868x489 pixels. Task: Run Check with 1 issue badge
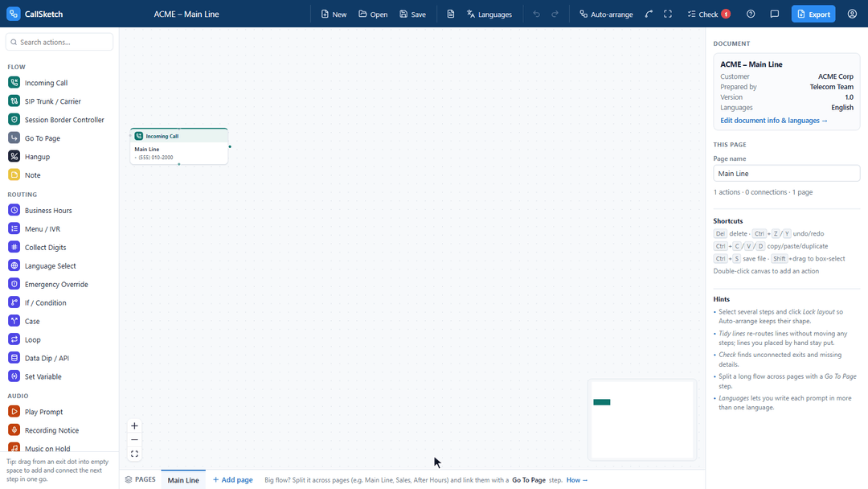[x=709, y=14]
